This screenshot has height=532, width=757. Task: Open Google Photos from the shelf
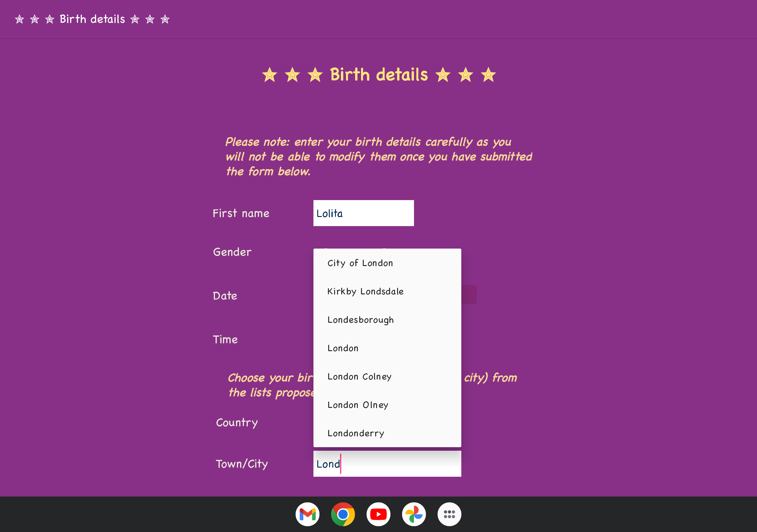pyautogui.click(x=413, y=514)
